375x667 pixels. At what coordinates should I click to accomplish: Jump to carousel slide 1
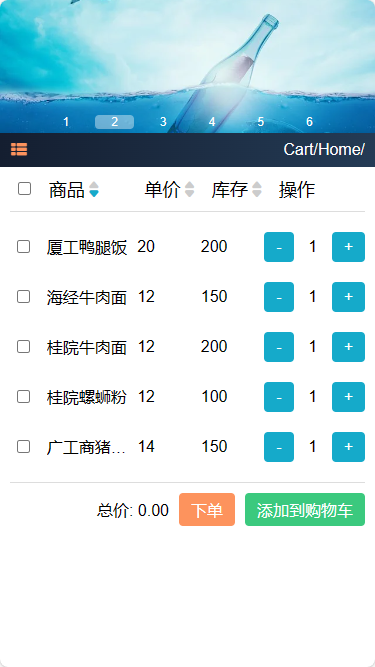point(66,122)
